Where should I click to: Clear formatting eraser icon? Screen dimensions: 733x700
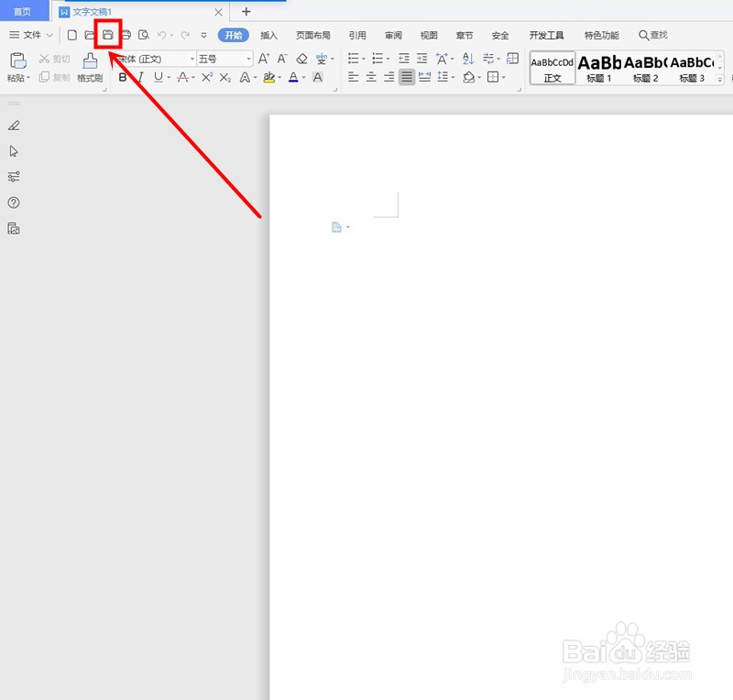point(301,59)
